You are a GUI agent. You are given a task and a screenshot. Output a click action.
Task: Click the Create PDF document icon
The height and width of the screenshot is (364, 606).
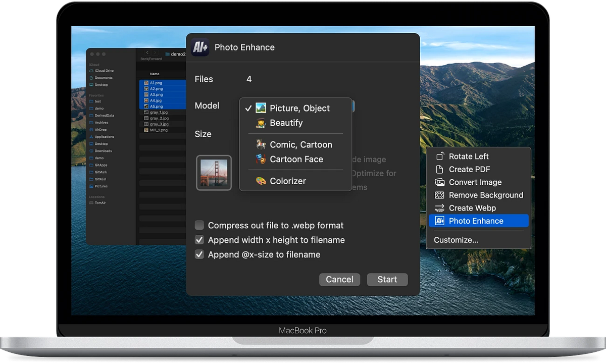coord(440,169)
